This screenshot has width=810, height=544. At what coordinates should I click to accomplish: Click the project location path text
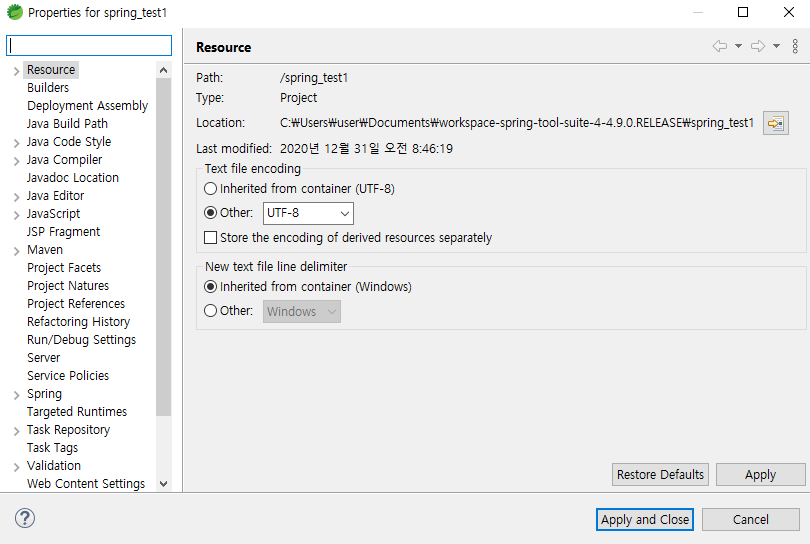517,122
